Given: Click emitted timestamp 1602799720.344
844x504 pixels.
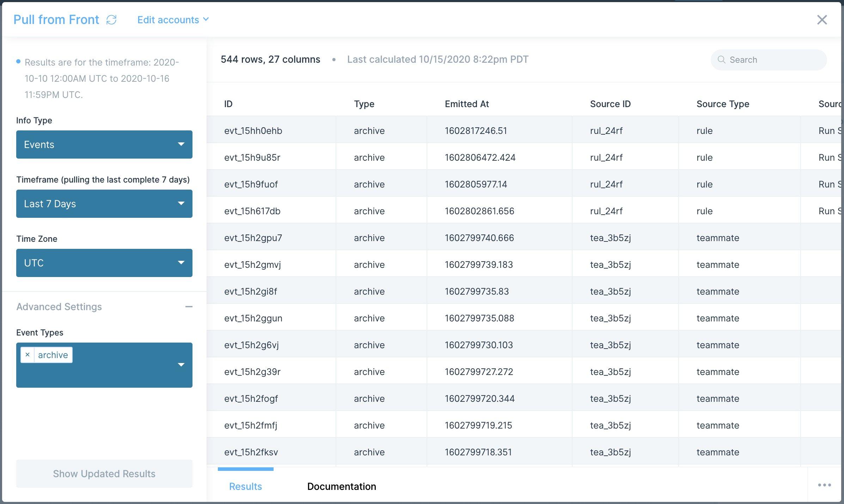Looking at the screenshot, I should point(479,399).
